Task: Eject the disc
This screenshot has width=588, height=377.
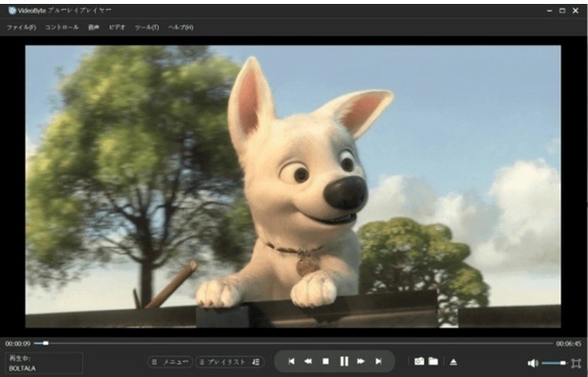Action: click(x=454, y=361)
